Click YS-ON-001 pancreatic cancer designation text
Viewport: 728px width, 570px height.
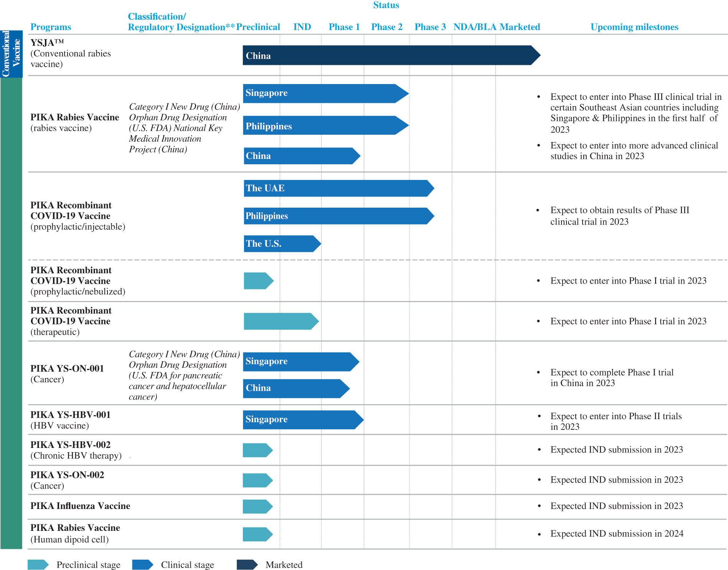(x=185, y=375)
